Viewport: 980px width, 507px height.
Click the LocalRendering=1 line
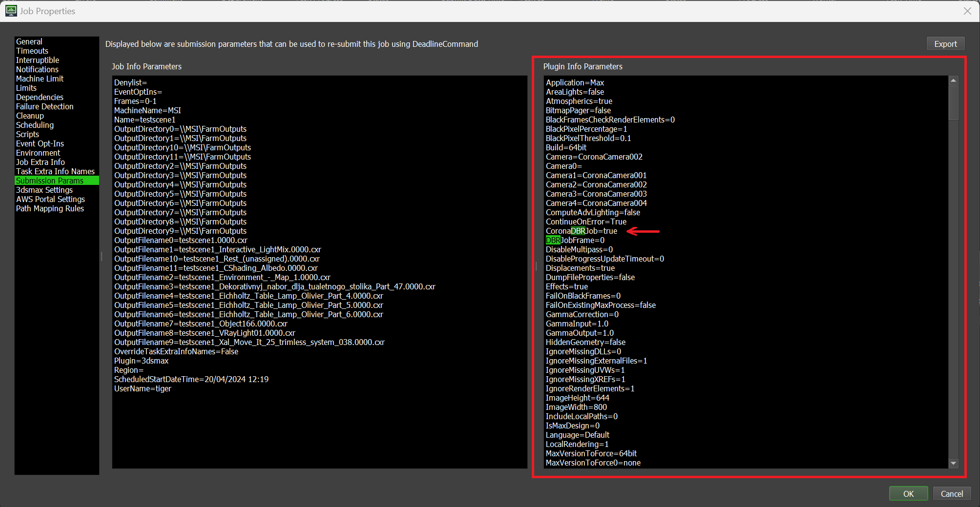pos(577,444)
